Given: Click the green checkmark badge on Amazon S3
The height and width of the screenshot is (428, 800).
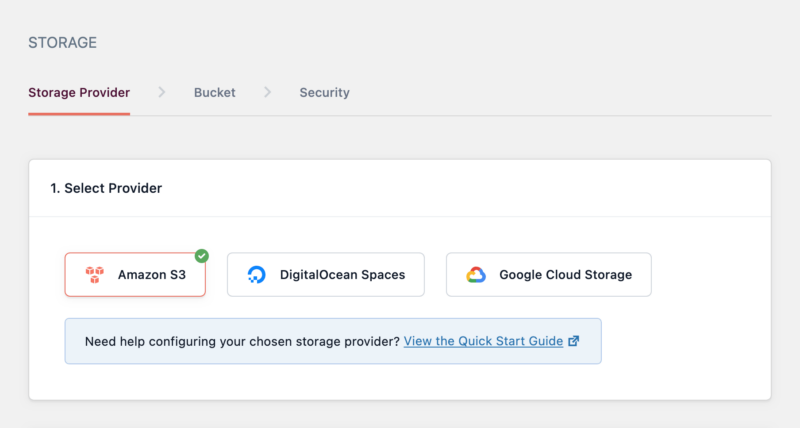Looking at the screenshot, I should pos(202,256).
